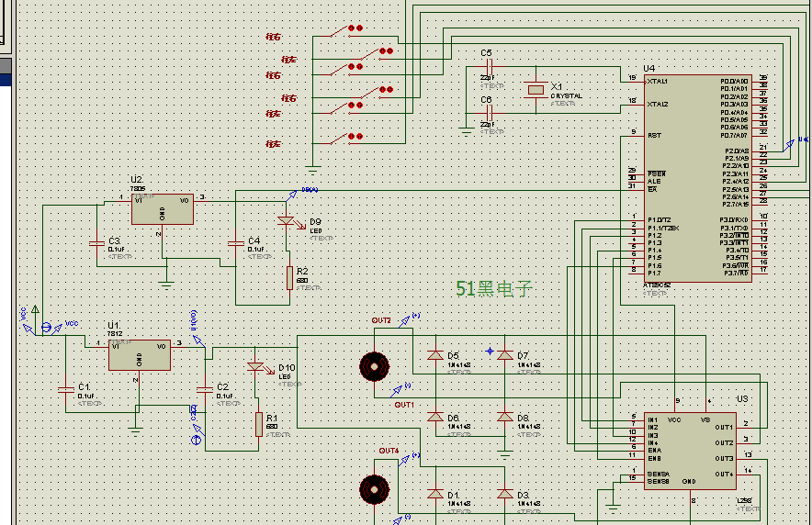Select the motor connected to OUT2
Viewport: 812px width, 525px height.
tap(375, 366)
